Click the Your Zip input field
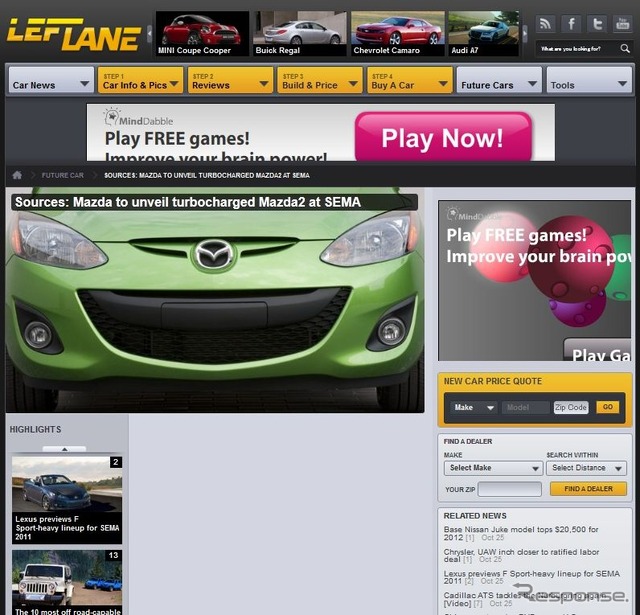This screenshot has height=615, width=640. 509,489
